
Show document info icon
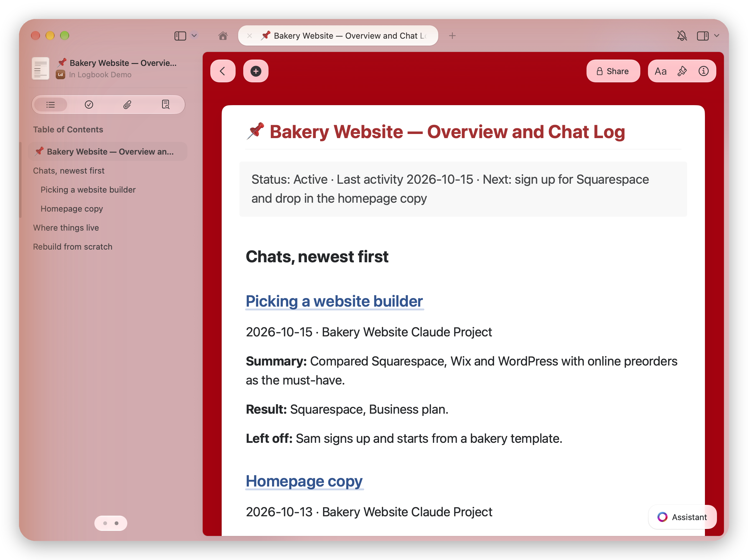pyautogui.click(x=703, y=71)
